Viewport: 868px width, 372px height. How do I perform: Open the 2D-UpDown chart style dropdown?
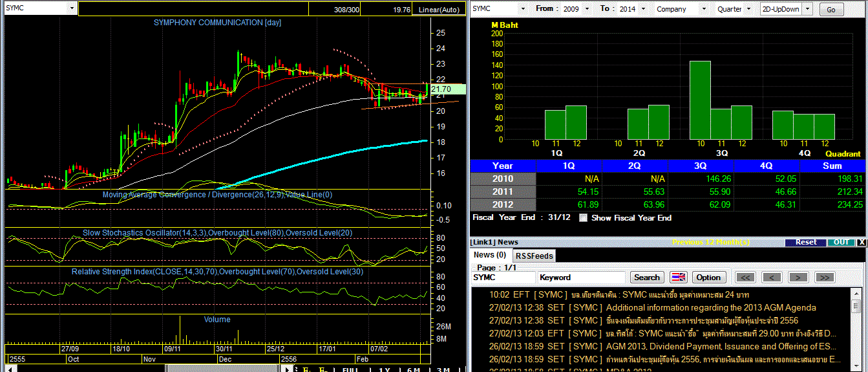point(809,8)
